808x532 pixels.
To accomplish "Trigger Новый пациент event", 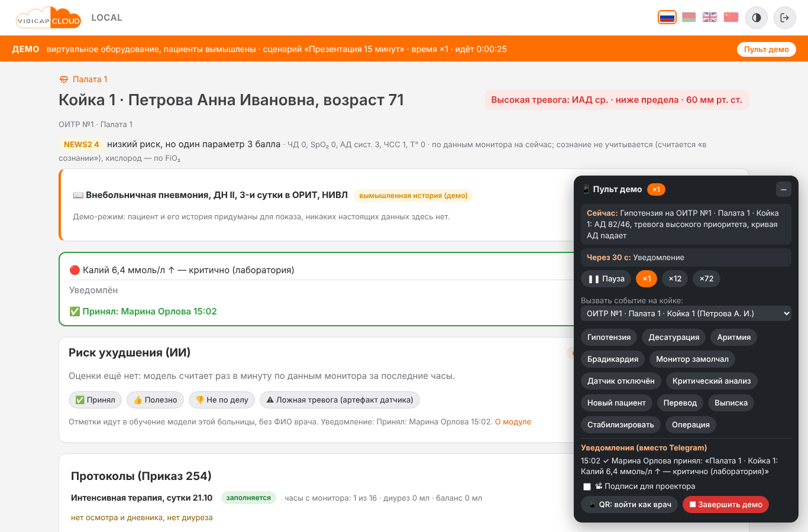I will (616, 403).
